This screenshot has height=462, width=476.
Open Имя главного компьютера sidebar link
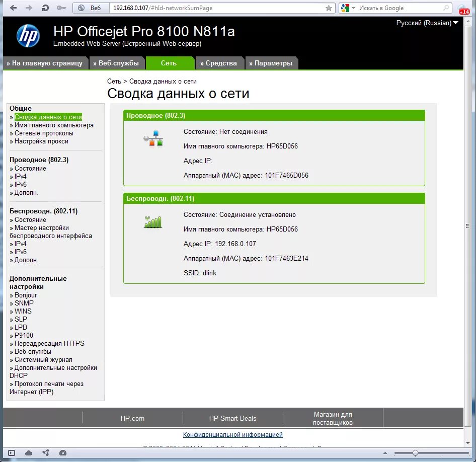coord(54,125)
